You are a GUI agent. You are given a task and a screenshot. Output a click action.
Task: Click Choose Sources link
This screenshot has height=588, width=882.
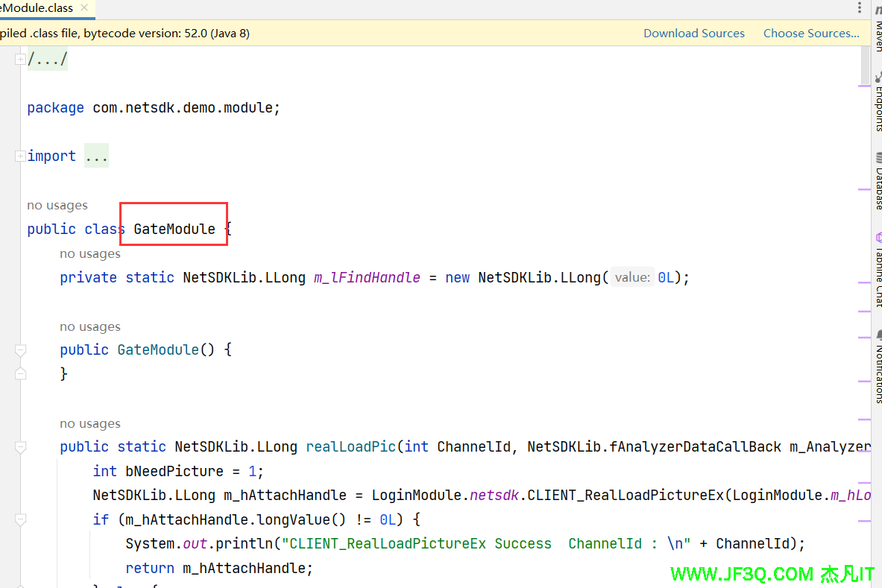point(811,33)
